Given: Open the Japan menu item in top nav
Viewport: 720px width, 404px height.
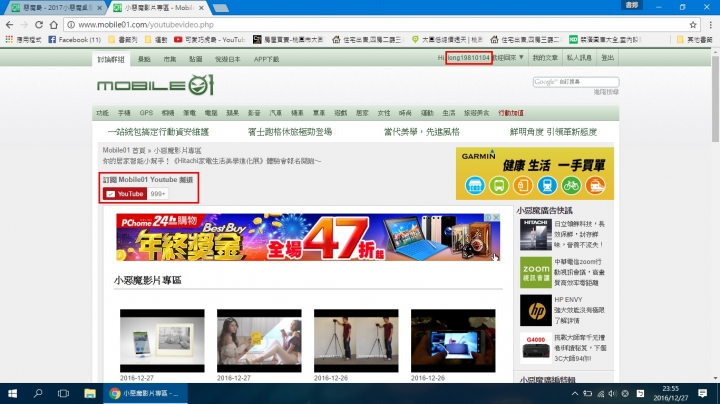Looking at the screenshot, I should pos(227,59).
